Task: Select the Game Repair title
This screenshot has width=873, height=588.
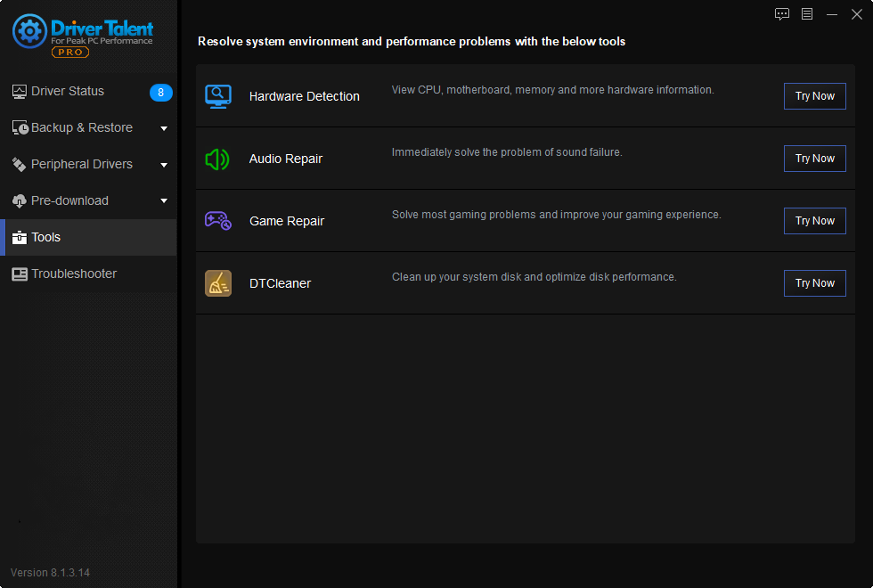Action: (286, 222)
